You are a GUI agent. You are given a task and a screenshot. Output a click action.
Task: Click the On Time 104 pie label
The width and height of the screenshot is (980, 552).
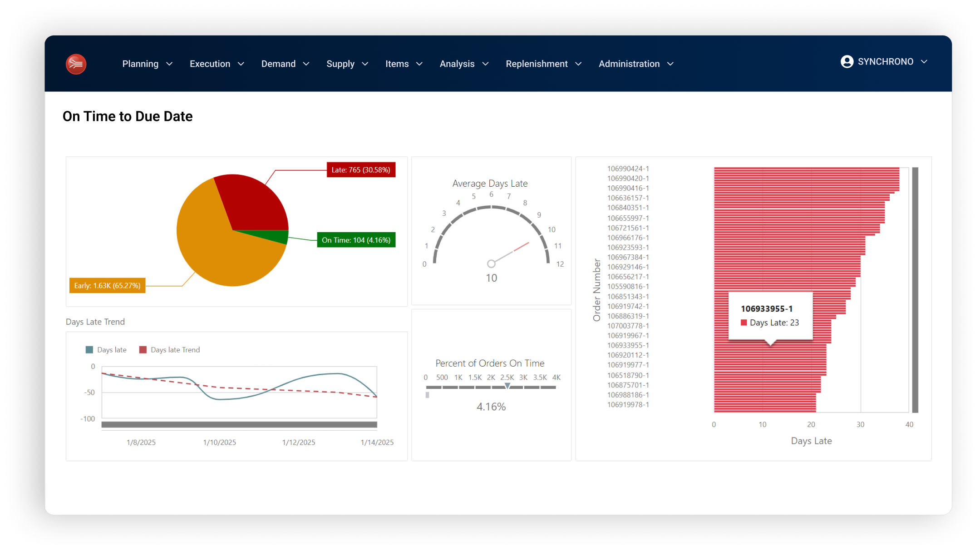pos(356,240)
